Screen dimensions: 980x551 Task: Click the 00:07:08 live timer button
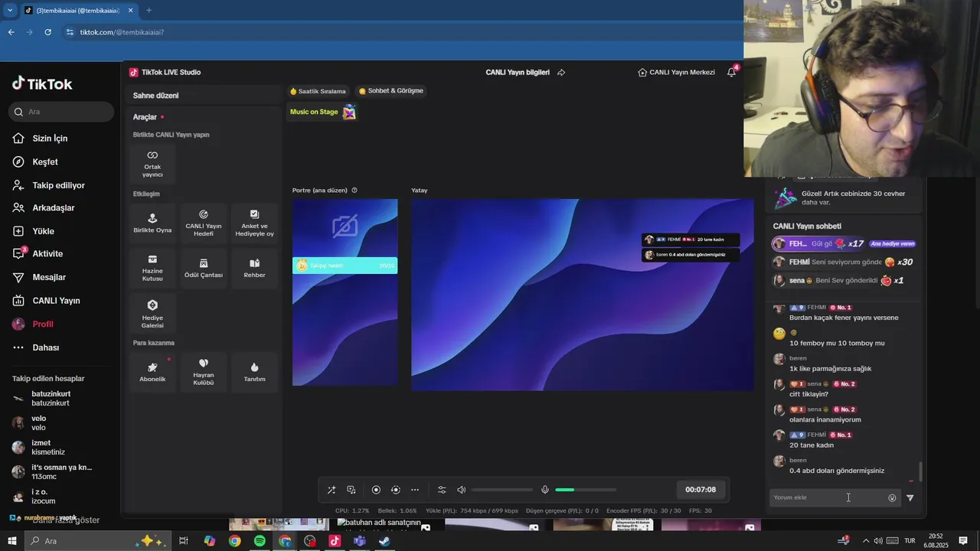pos(701,490)
